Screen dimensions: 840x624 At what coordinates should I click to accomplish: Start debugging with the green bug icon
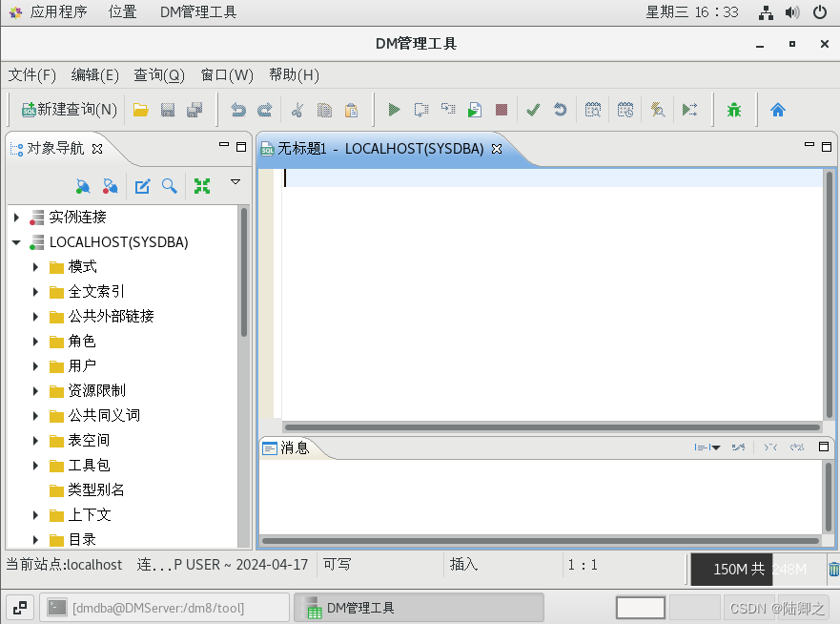tap(734, 110)
